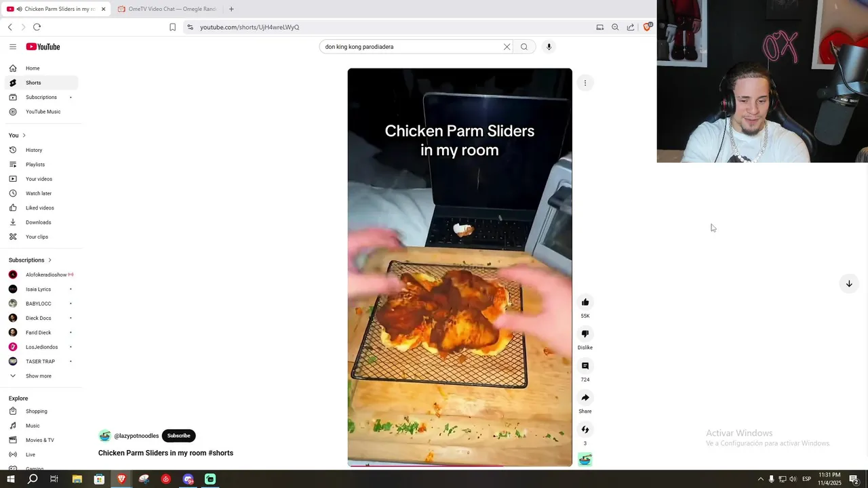Click the URL address field

click(387, 27)
